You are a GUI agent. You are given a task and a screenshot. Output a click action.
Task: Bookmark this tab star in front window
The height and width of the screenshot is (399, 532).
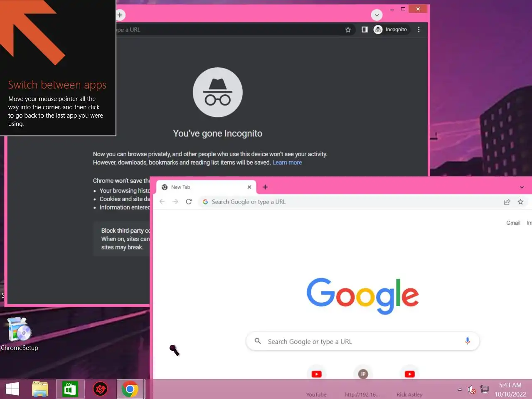pyautogui.click(x=520, y=202)
